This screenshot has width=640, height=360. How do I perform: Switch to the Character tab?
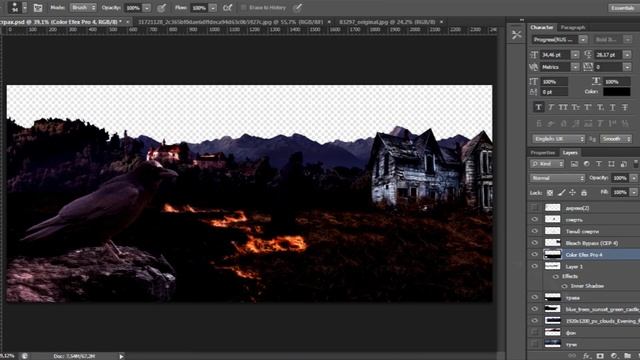click(542, 27)
